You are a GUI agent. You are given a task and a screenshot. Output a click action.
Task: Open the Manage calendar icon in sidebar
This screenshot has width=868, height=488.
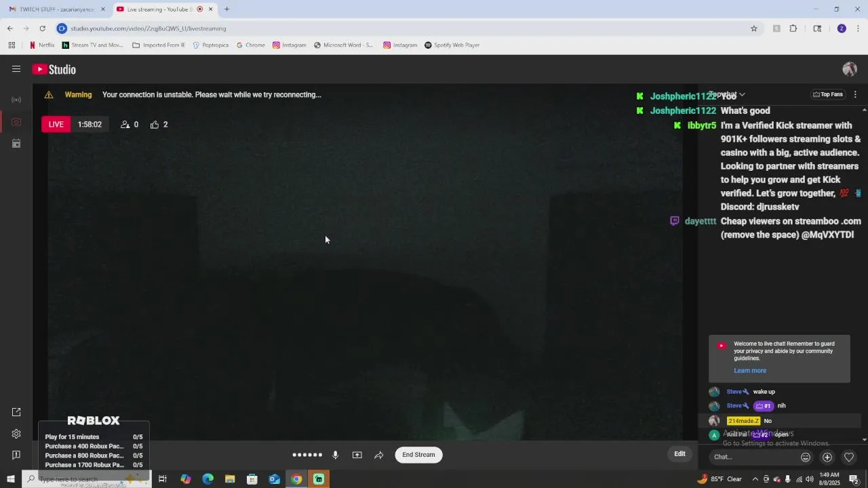click(16, 144)
